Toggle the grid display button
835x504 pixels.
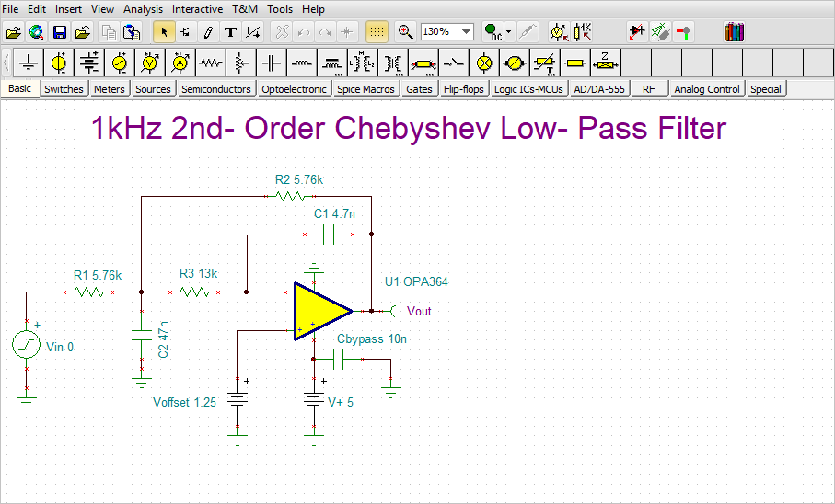pyautogui.click(x=377, y=32)
